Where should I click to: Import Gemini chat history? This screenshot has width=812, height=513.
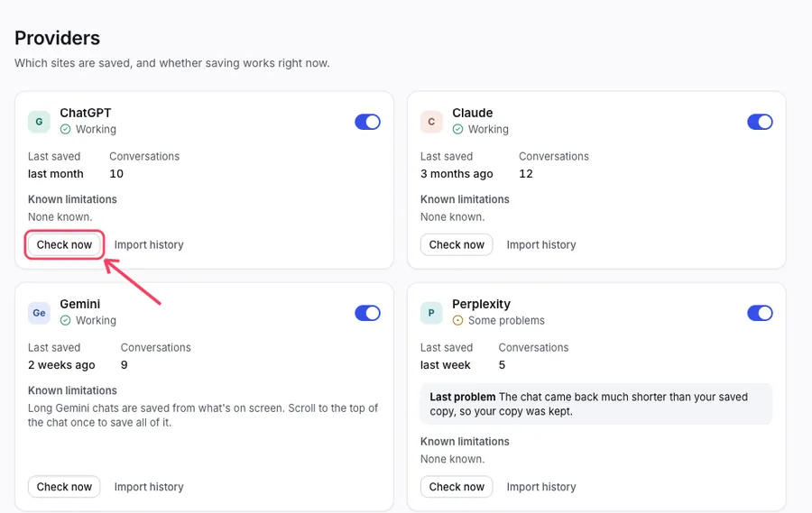click(x=149, y=487)
